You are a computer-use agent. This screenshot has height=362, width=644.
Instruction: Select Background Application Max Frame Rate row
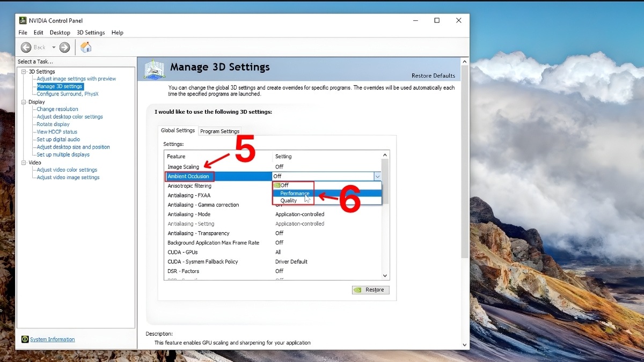point(273,243)
